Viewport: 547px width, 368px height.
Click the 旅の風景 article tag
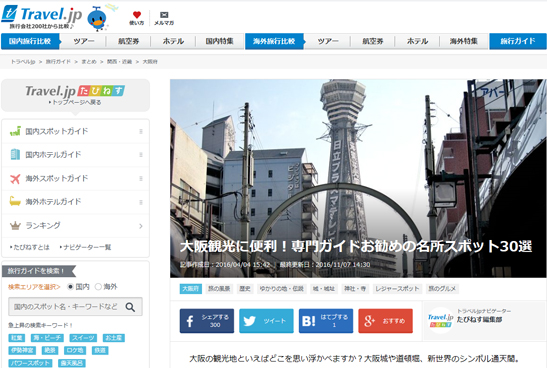(x=219, y=289)
